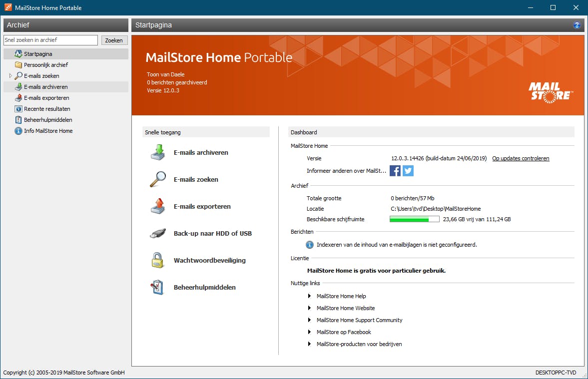Open Recente resultaten in the sidebar
Viewport: 588px width, 379px height.
point(47,109)
